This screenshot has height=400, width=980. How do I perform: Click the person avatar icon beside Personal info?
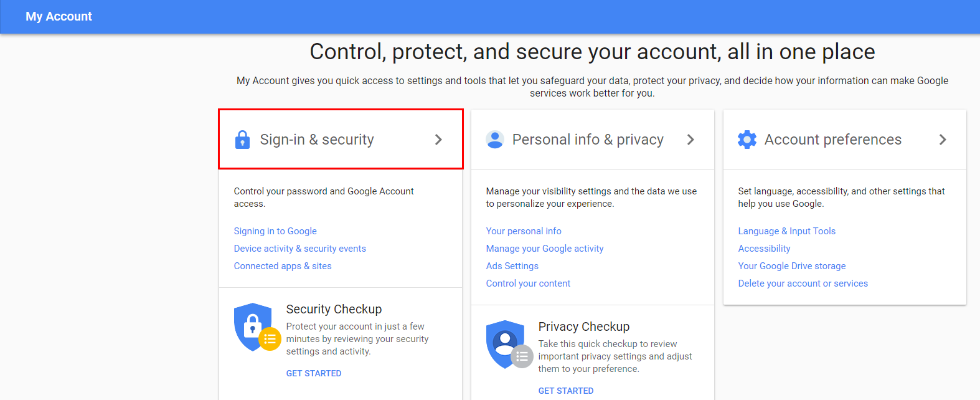click(495, 140)
